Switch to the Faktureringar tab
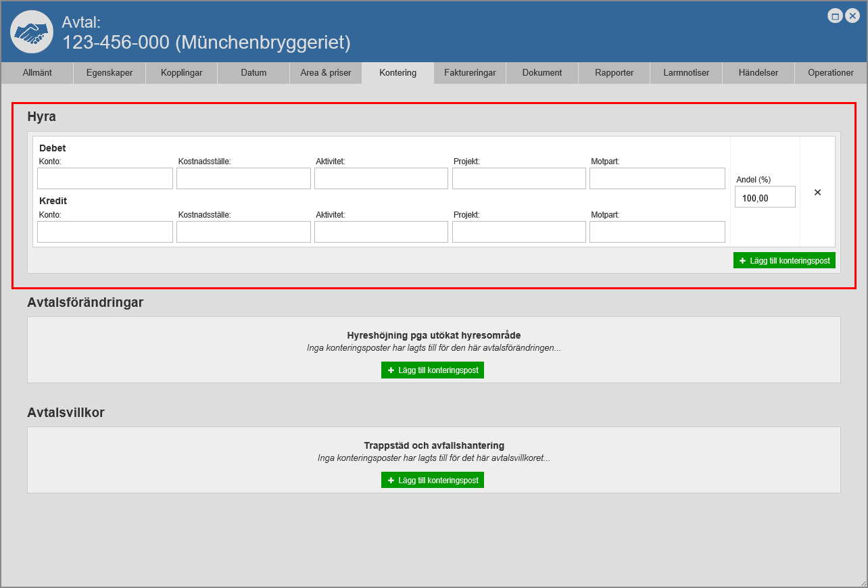Image resolution: width=868 pixels, height=588 pixels. (x=470, y=73)
